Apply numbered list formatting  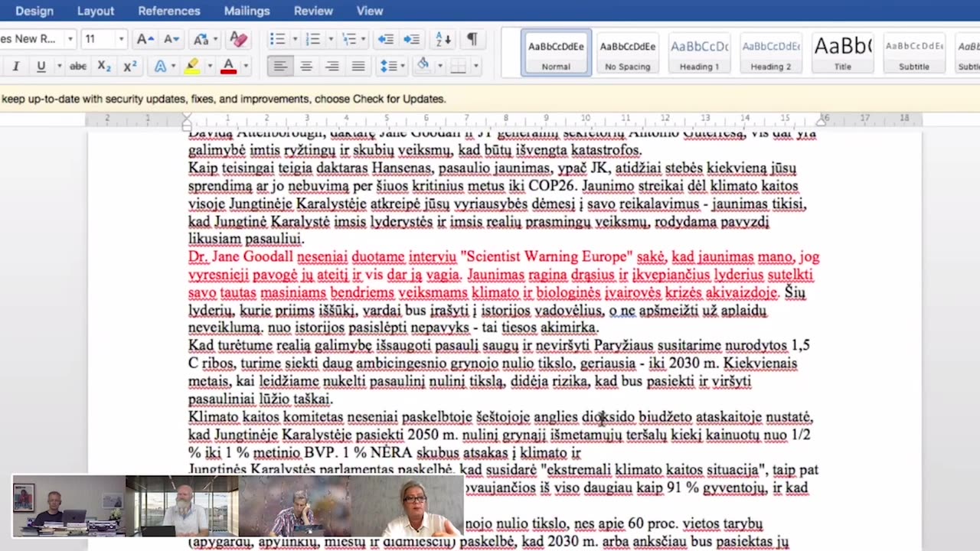pos(312,39)
